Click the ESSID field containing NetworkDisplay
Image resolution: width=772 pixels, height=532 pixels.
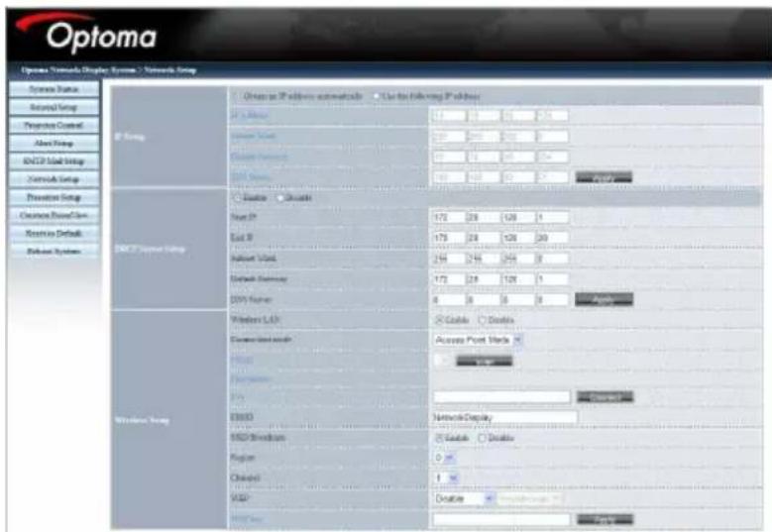505,417
